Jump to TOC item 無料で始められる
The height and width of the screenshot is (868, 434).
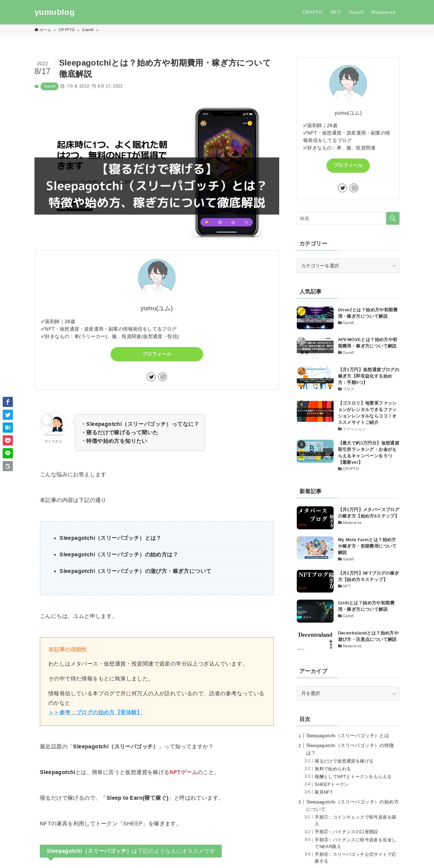(333, 769)
